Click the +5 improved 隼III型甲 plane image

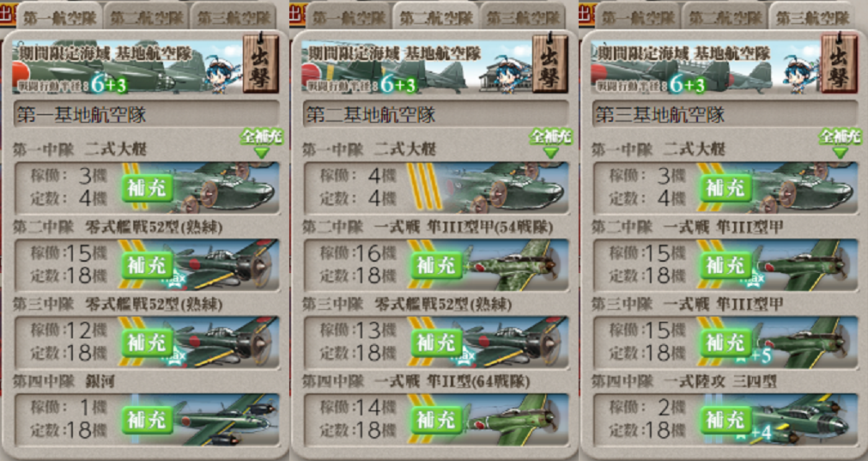[804, 343]
